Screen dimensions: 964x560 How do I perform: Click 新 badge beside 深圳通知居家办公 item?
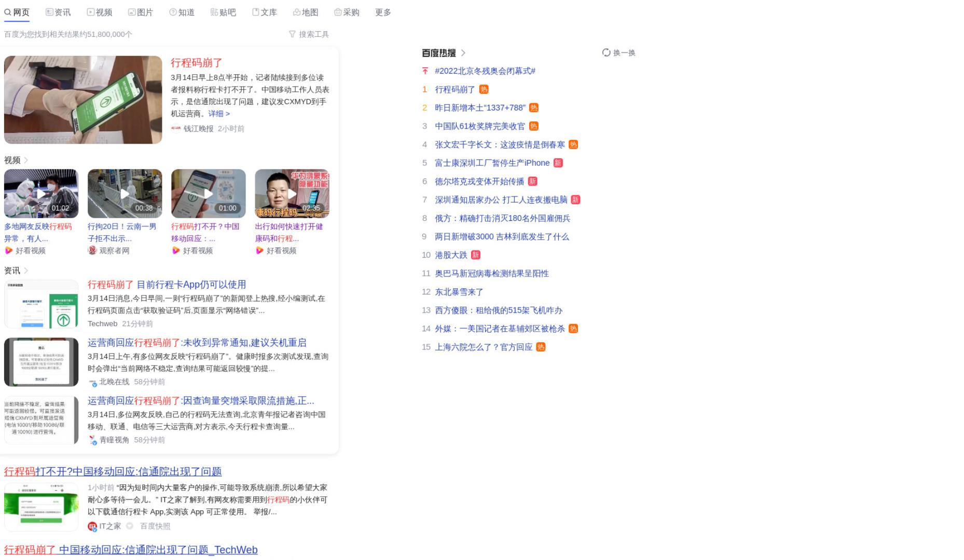click(x=575, y=200)
